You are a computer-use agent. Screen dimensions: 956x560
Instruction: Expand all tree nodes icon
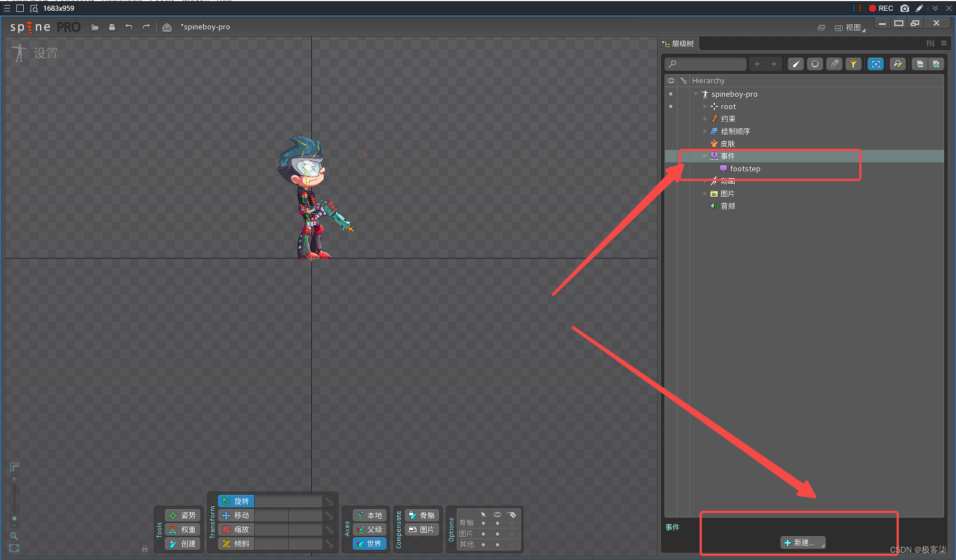pyautogui.click(x=936, y=64)
